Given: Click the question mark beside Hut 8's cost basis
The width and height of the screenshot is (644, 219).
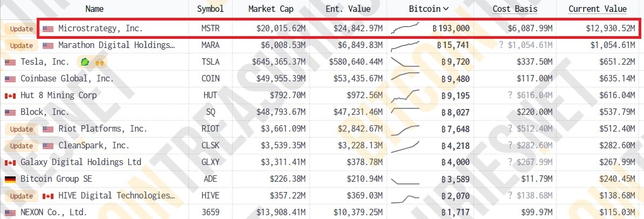Looking at the screenshot, I should coord(509,95).
